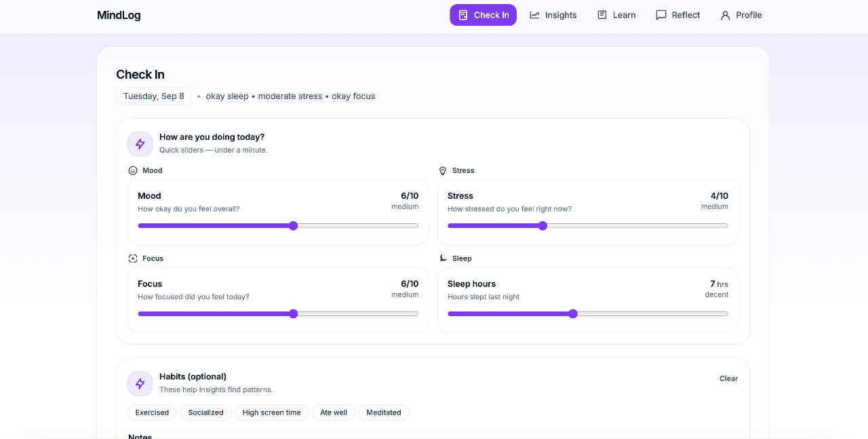Click the Tuesday, Sep 8 date chip
The height and width of the screenshot is (439, 868).
(x=154, y=96)
